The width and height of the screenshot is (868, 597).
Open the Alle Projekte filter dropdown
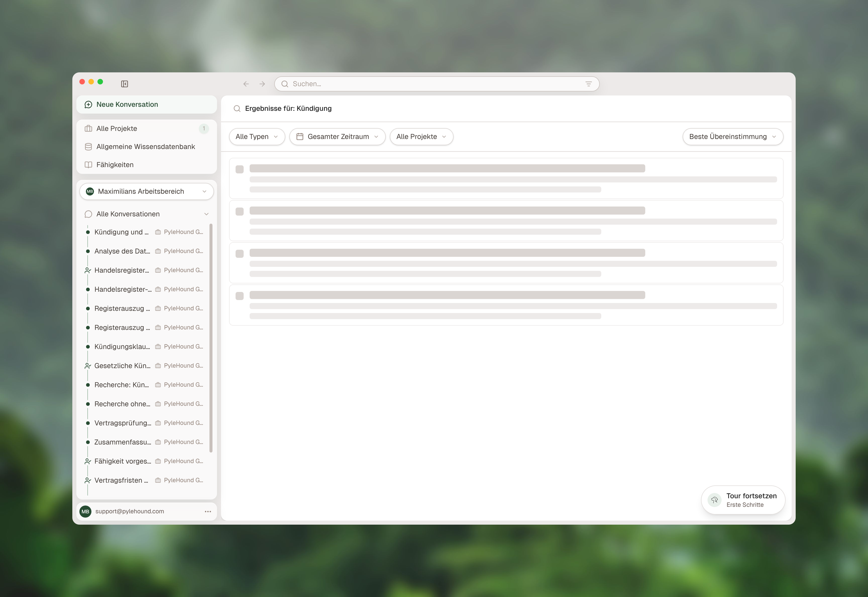(421, 137)
